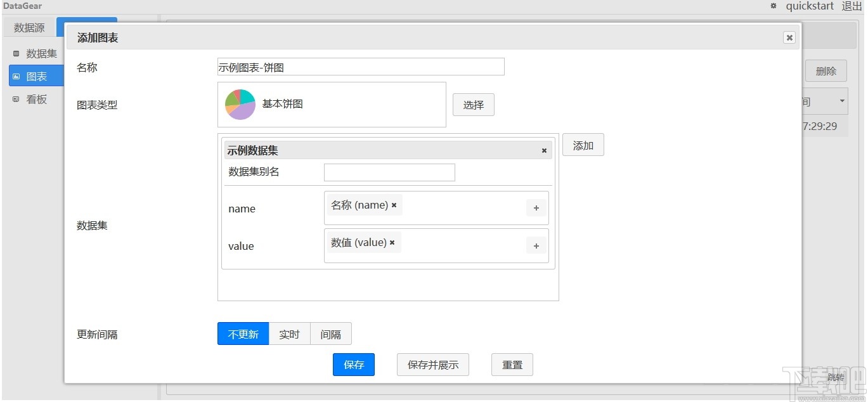Viewport: 868px width, 402px height.
Task: Select the 不更新 update option
Action: 243,334
